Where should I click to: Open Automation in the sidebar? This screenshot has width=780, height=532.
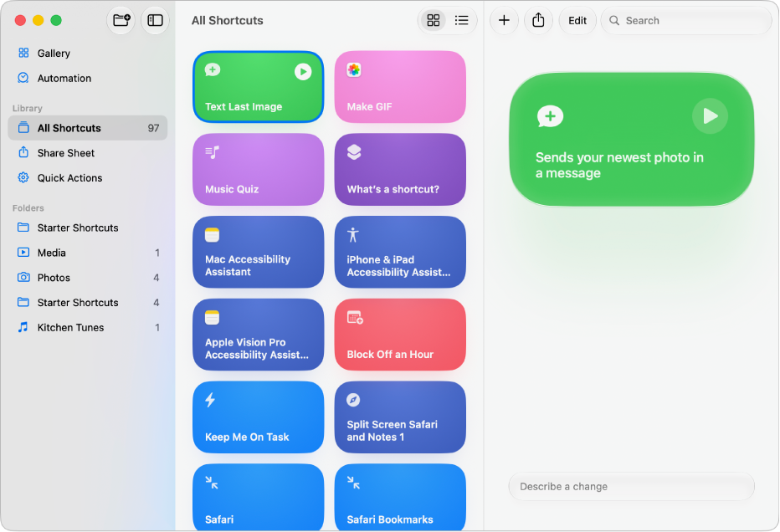click(88, 78)
